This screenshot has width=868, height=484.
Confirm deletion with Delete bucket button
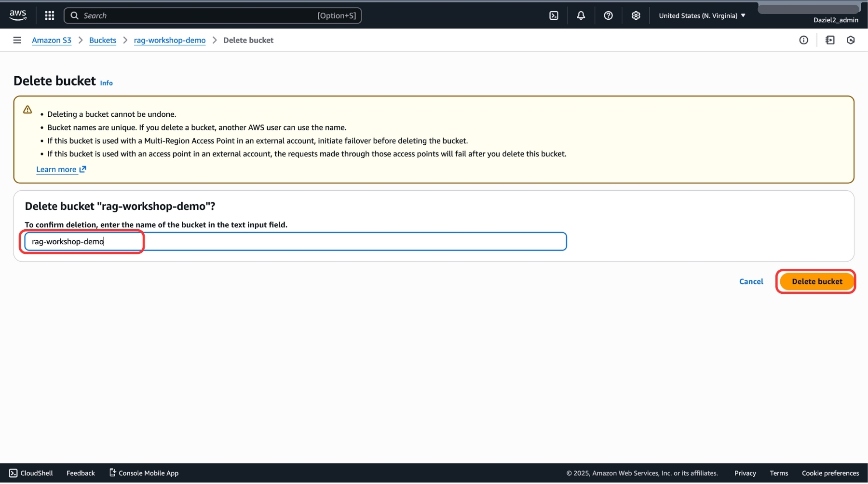pos(815,281)
